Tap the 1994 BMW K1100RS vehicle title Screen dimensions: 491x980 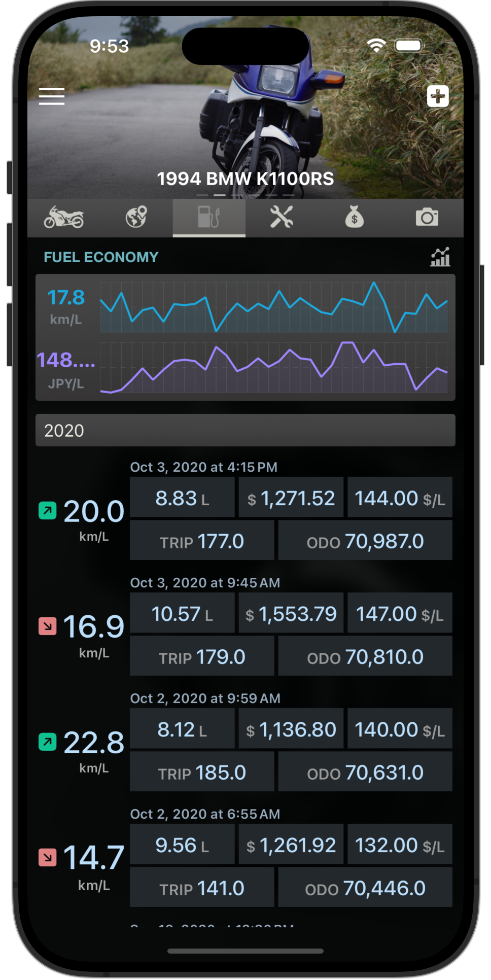click(x=245, y=179)
